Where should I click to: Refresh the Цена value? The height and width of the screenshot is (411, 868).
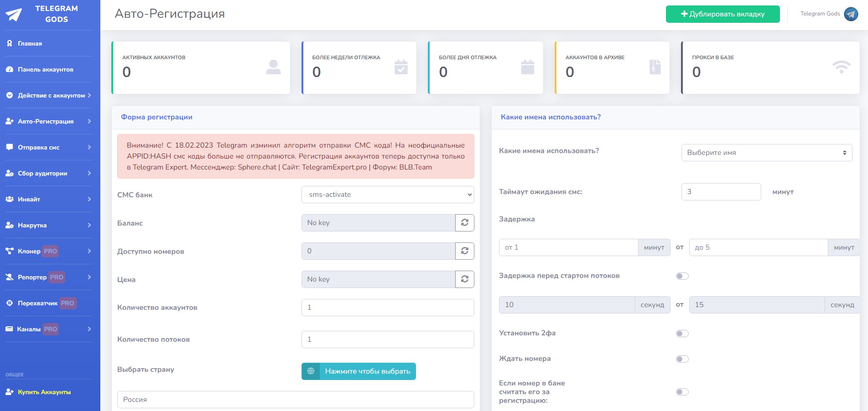coord(464,279)
